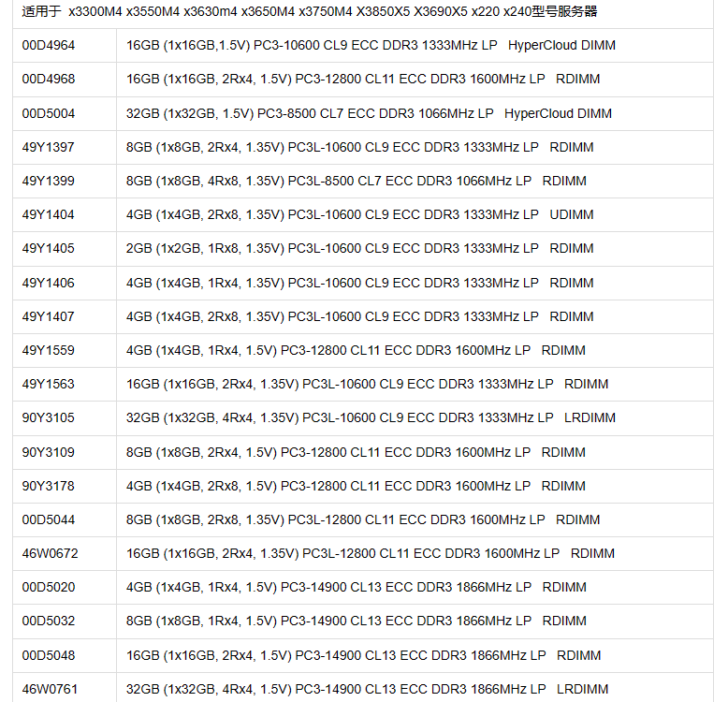Select part number 49Y1397
This screenshot has width=728, height=702.
(48, 147)
